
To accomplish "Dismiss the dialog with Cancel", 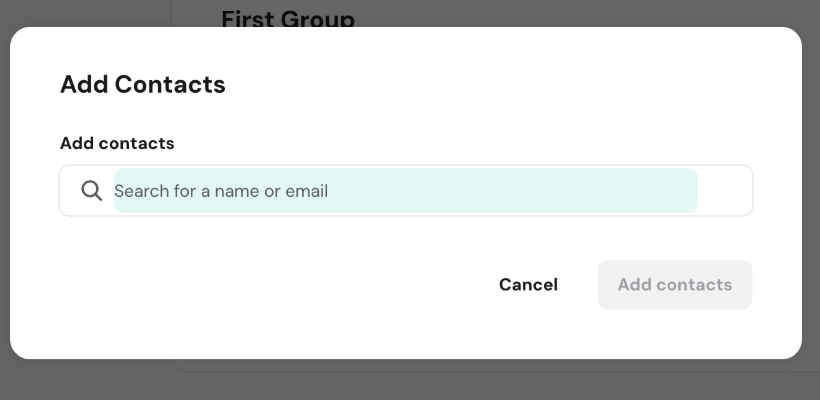I will tap(528, 285).
